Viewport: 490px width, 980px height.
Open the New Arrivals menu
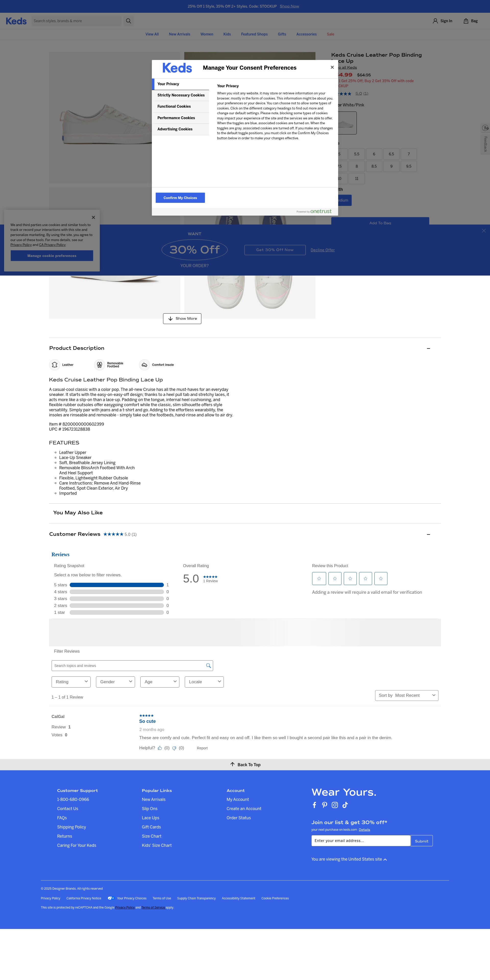(180, 34)
